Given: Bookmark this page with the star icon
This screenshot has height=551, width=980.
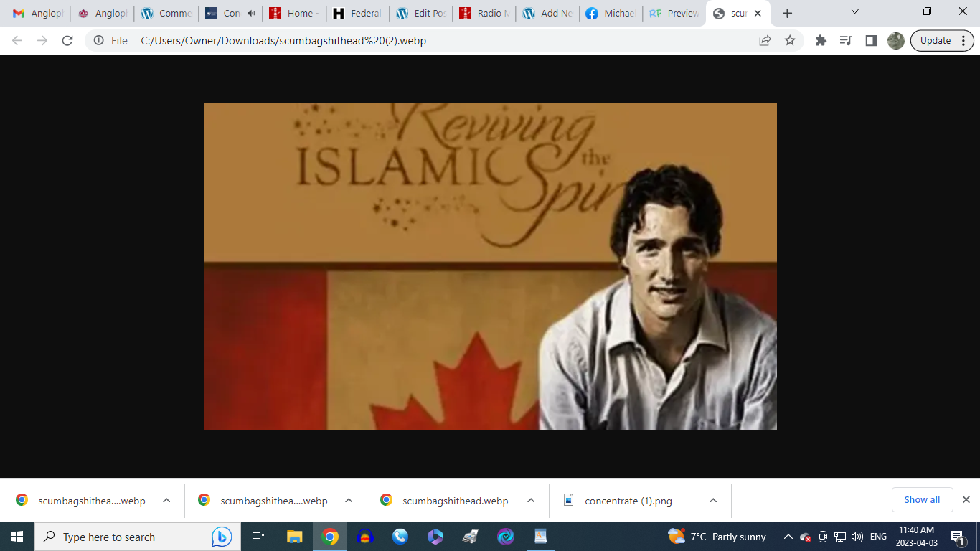Looking at the screenshot, I should (790, 41).
